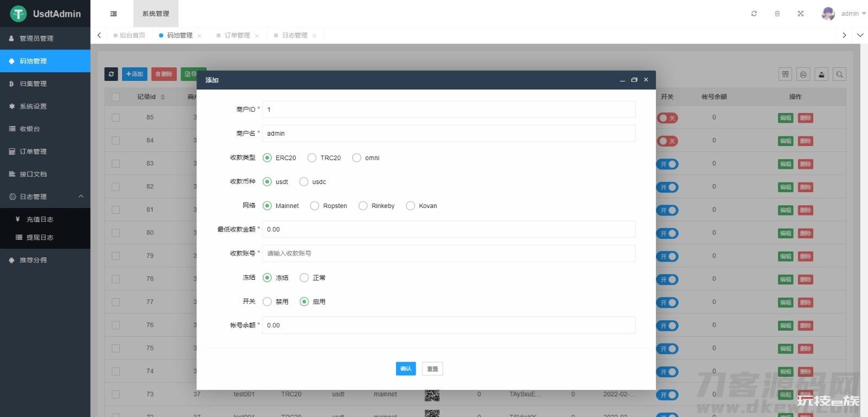The image size is (868, 417).
Task: Refresh the page using the top-right refresh icon
Action: point(754,14)
